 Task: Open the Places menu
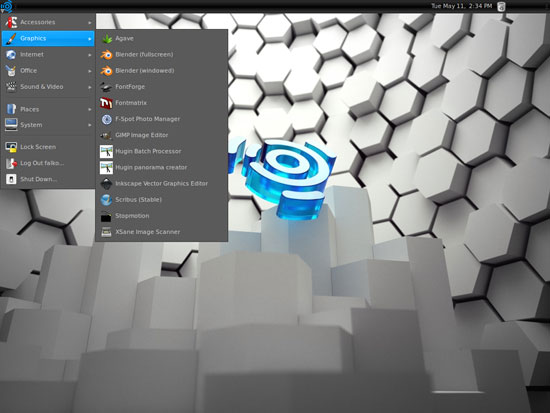(x=48, y=109)
